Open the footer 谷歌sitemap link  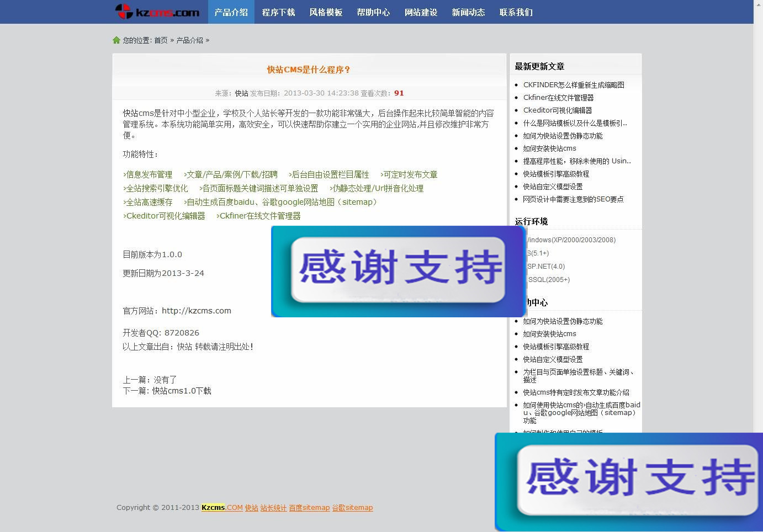point(352,508)
